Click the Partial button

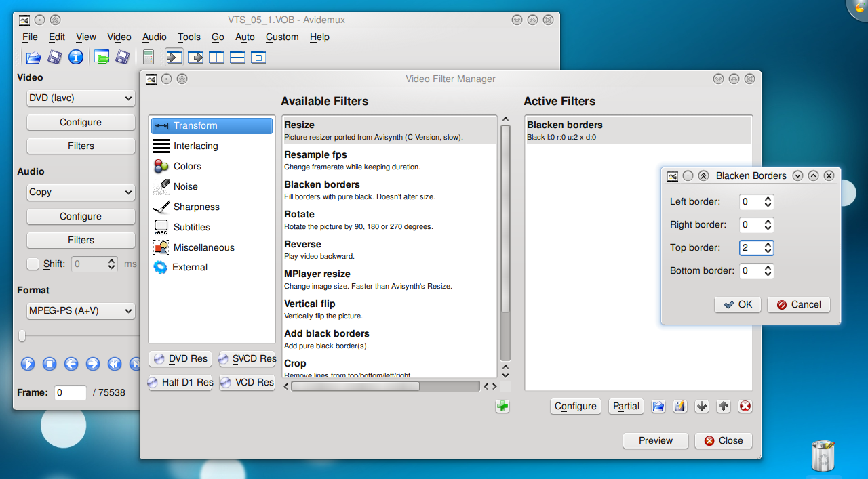coord(626,406)
